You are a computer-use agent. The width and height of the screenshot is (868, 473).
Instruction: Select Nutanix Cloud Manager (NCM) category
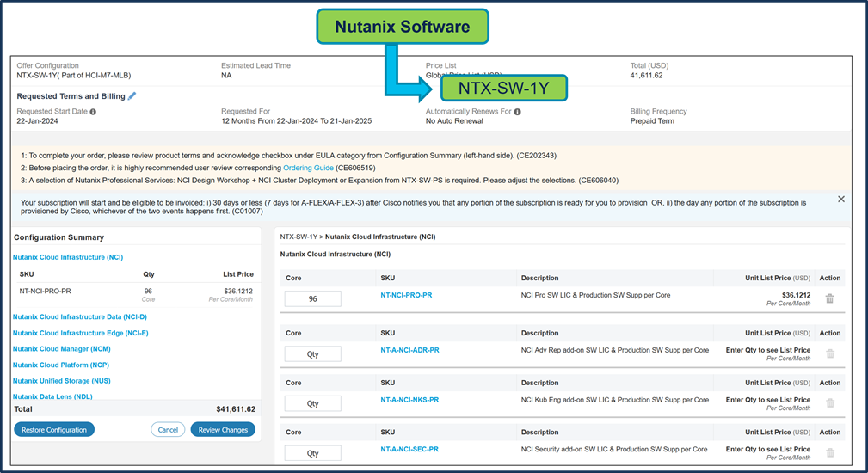click(x=61, y=349)
